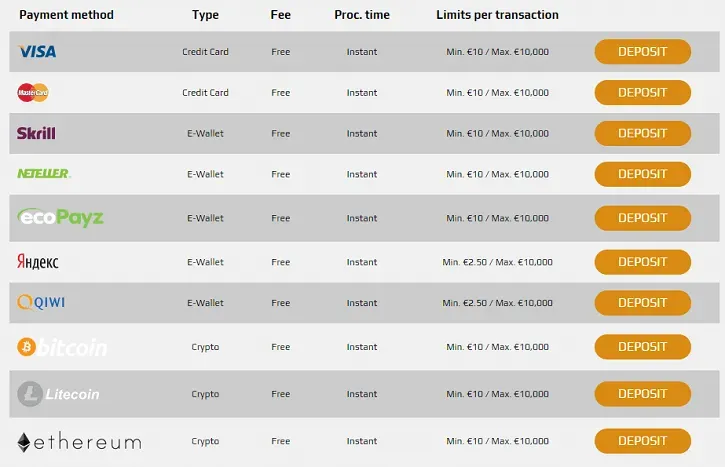Start a deposit with ecoPayz
This screenshot has width=725, height=467.
tap(642, 217)
